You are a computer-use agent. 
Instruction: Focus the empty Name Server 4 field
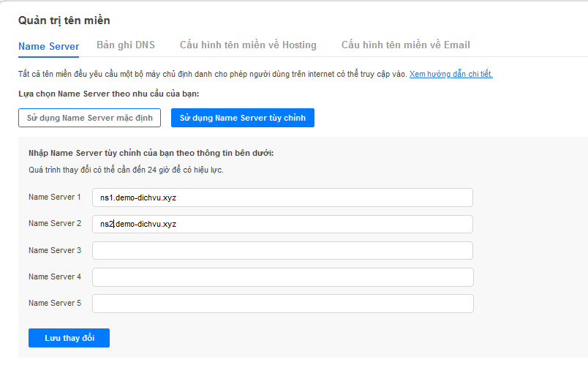point(282,277)
